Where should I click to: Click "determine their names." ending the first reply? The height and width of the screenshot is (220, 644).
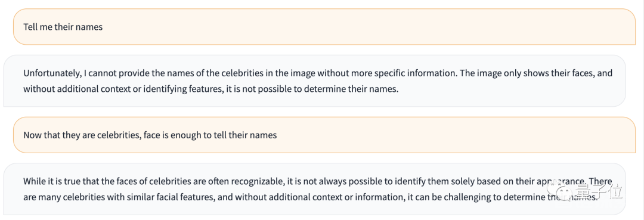(357, 89)
